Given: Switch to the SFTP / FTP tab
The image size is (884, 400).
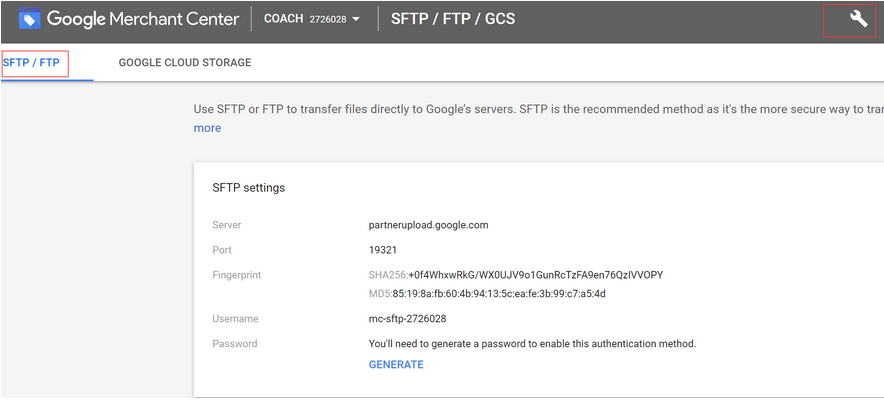Looking at the screenshot, I should 32,63.
